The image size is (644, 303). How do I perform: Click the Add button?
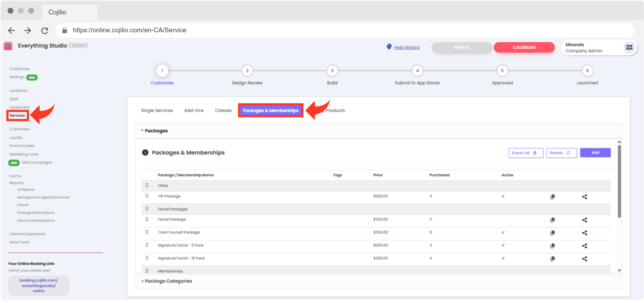click(x=595, y=153)
